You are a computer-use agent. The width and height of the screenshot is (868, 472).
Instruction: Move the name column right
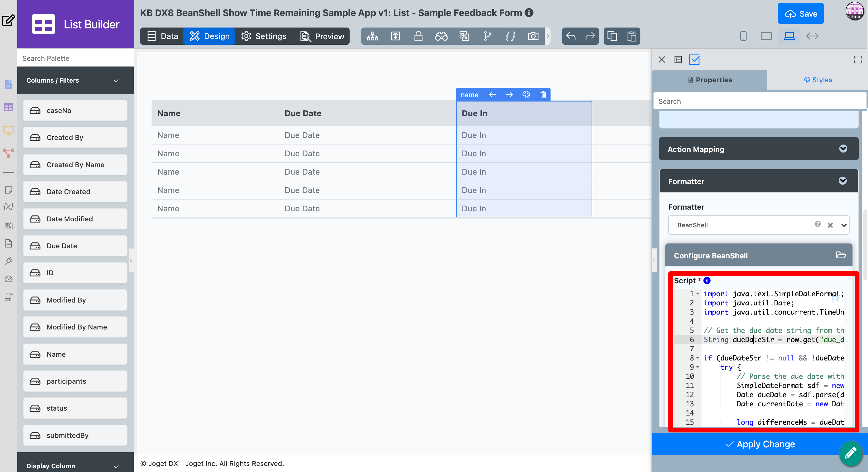(509, 95)
